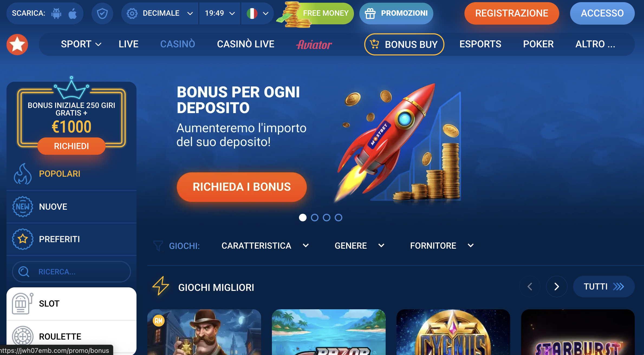644x355 pixels.
Task: Switch to the third banner dot
Action: 327,218
